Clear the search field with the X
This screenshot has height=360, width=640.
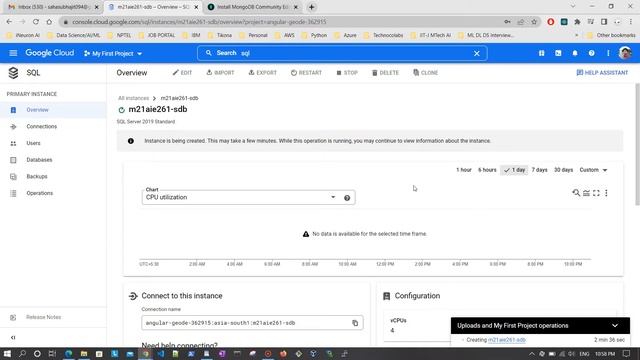point(476,53)
